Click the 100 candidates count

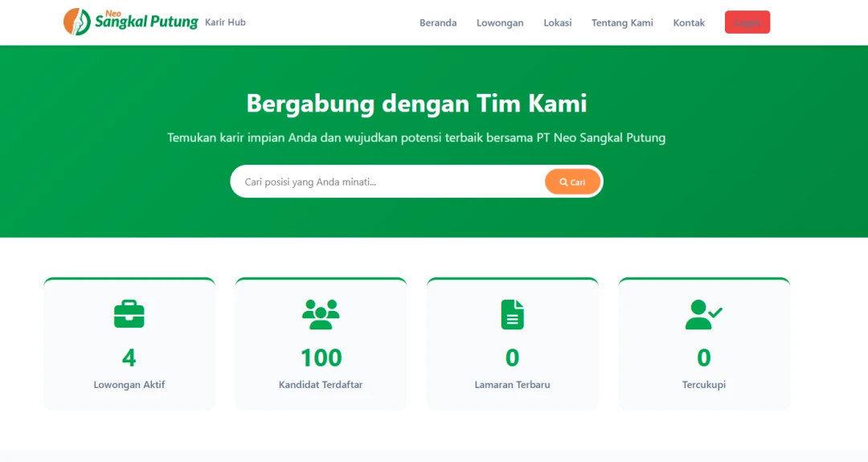pyautogui.click(x=321, y=358)
